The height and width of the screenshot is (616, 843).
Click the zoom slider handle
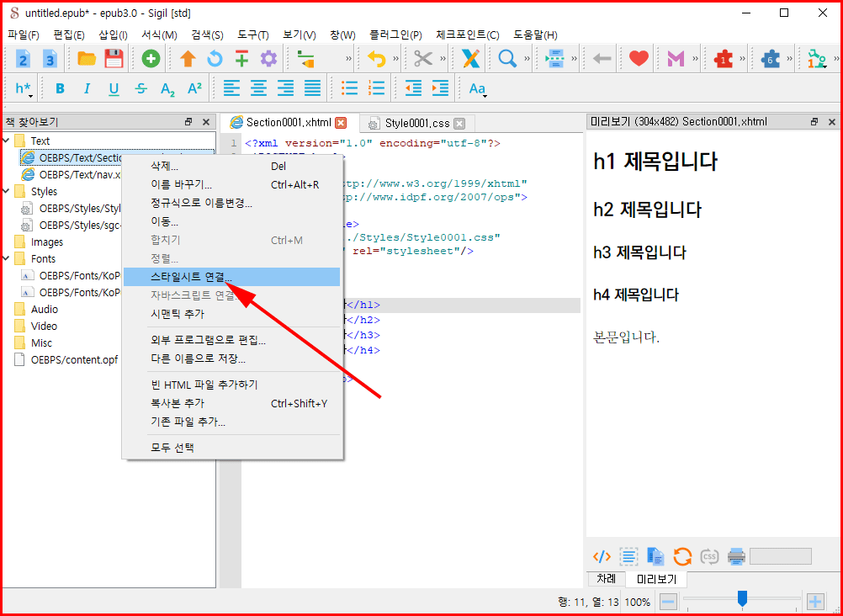tap(742, 598)
